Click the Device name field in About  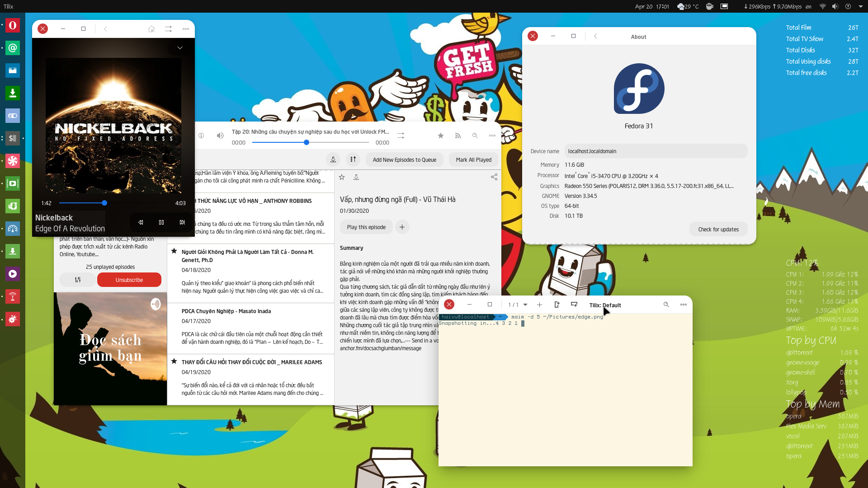click(656, 151)
